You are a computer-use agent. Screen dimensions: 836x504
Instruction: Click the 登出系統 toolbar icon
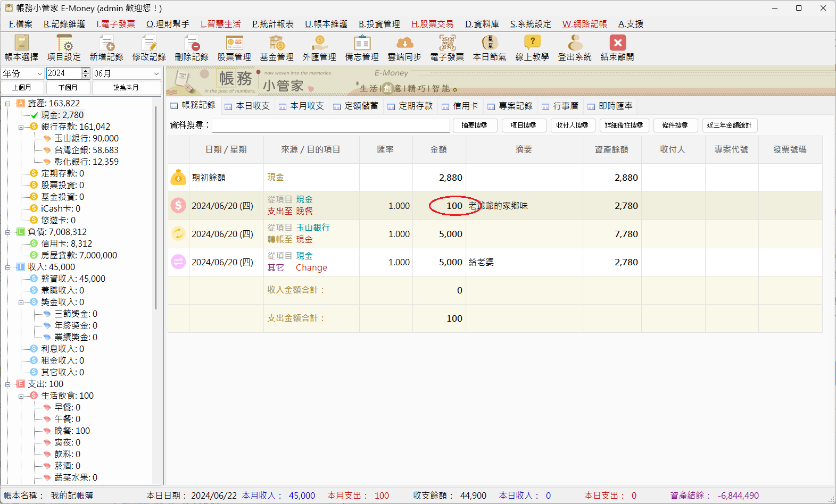pos(575,48)
